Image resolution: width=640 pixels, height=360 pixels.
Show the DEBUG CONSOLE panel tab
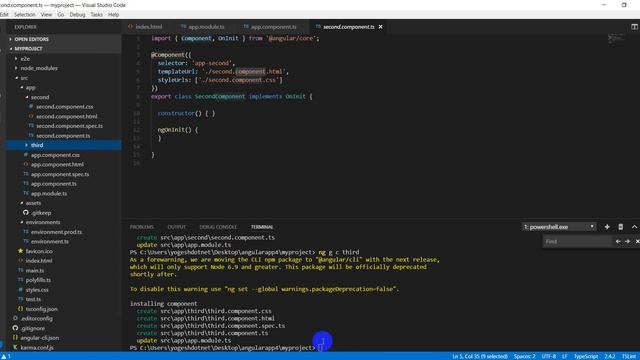(218, 227)
